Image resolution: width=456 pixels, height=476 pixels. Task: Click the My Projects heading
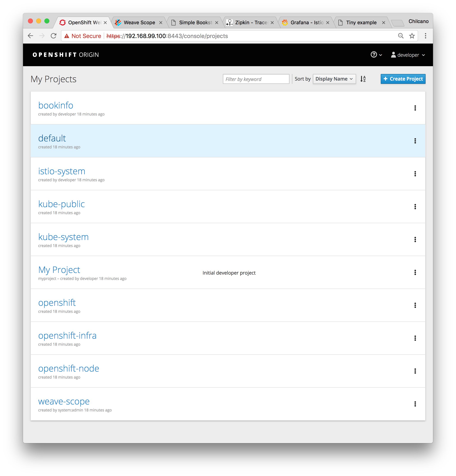coord(53,79)
